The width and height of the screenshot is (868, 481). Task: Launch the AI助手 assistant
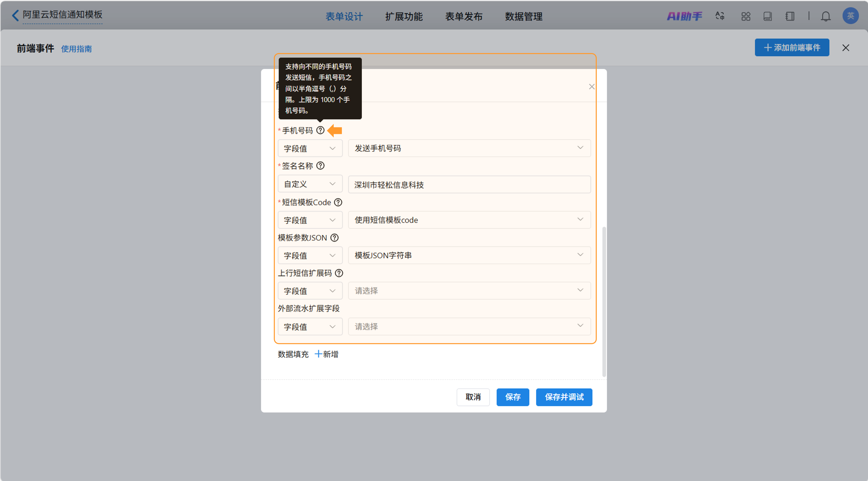(x=685, y=16)
